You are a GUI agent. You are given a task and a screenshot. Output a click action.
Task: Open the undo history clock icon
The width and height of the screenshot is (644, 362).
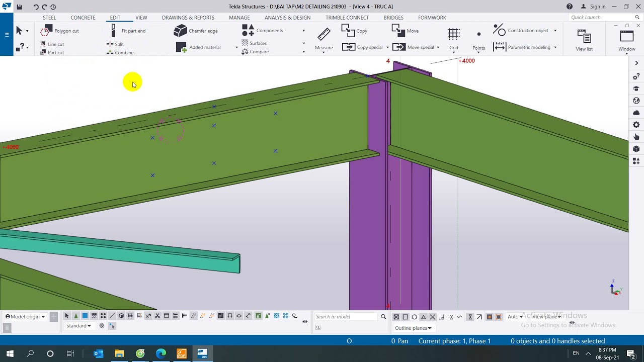click(x=53, y=7)
